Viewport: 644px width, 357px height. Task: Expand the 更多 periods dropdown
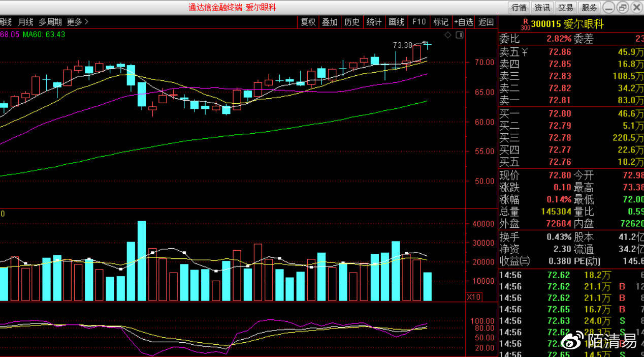(x=75, y=22)
